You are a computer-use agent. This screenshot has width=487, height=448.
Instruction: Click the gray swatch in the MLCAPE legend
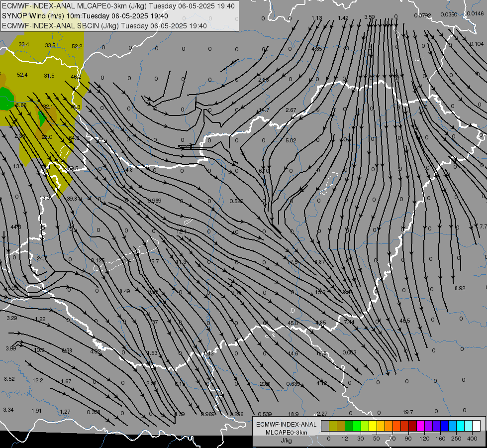(x=325, y=426)
